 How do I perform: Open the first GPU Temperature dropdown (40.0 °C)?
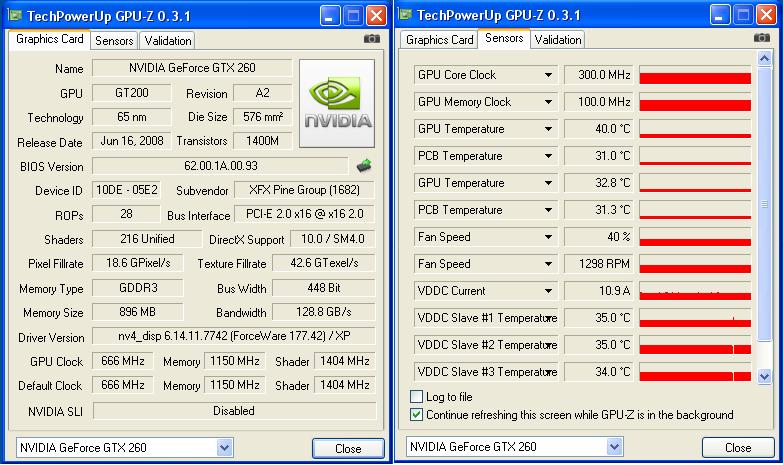(x=548, y=129)
